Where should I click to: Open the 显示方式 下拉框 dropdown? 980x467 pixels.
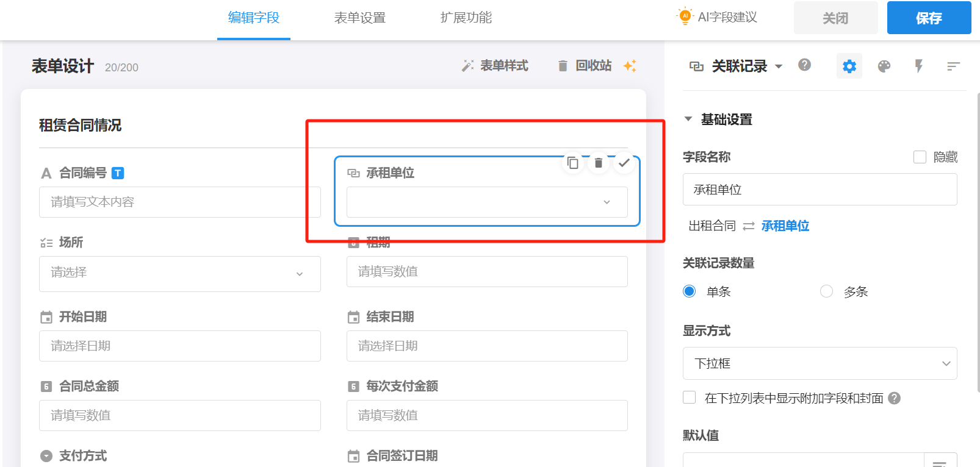coord(820,363)
